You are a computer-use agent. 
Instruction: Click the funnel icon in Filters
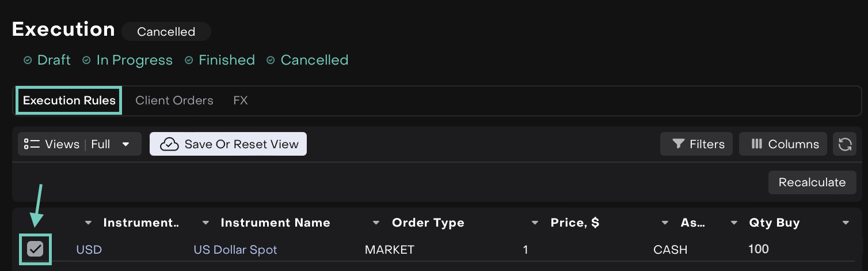point(678,144)
